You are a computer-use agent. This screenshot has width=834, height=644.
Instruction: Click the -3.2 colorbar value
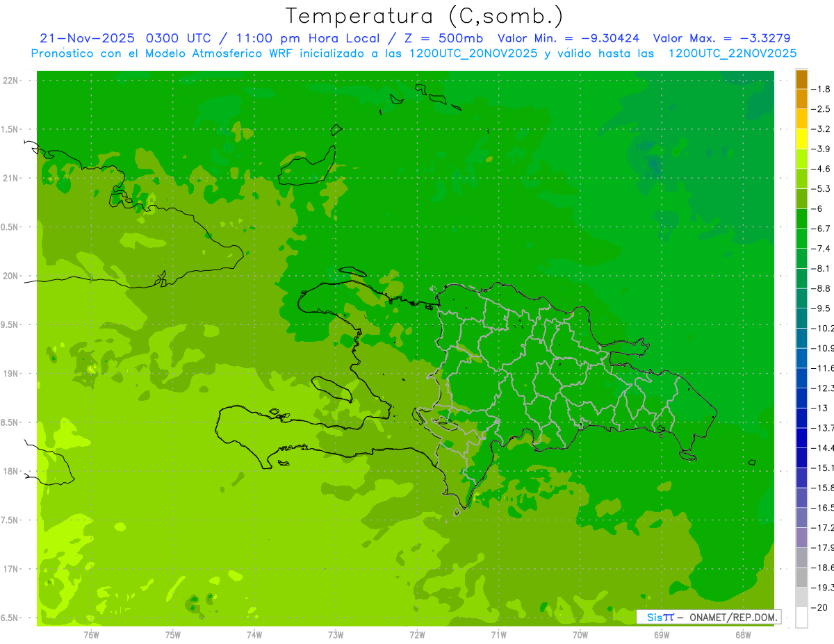pyautogui.click(x=821, y=129)
